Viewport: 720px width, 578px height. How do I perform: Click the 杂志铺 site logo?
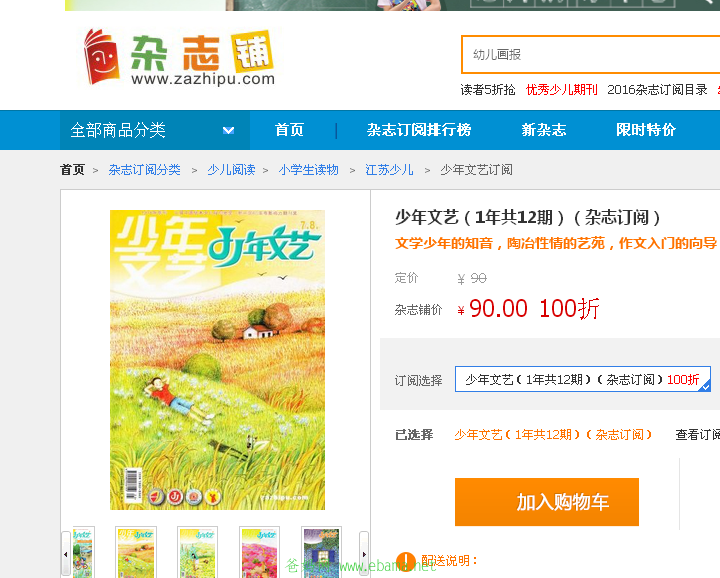(179, 57)
